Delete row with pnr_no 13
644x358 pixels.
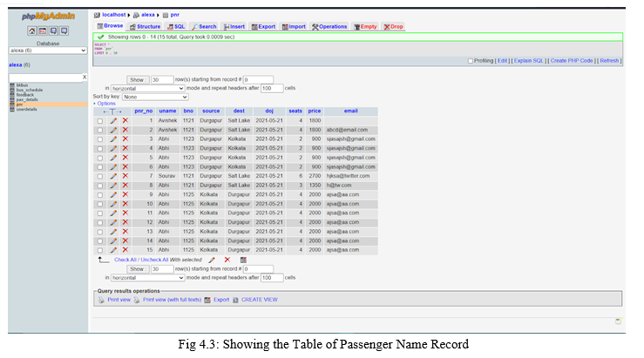point(125,232)
